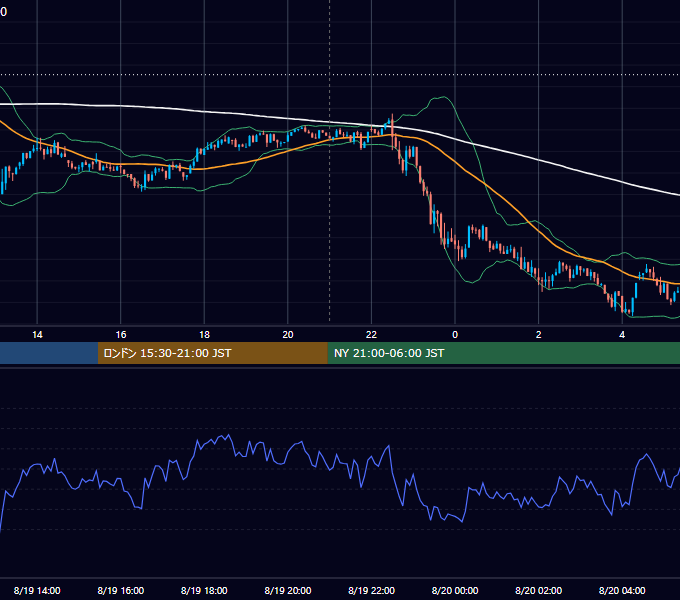Click the 8/20 00:00 date label
This screenshot has width=680, height=600.
pos(455,590)
